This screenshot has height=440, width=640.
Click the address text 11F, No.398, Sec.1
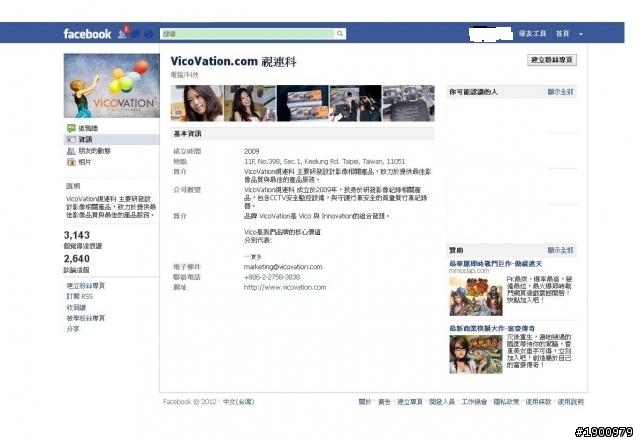tap(324, 162)
